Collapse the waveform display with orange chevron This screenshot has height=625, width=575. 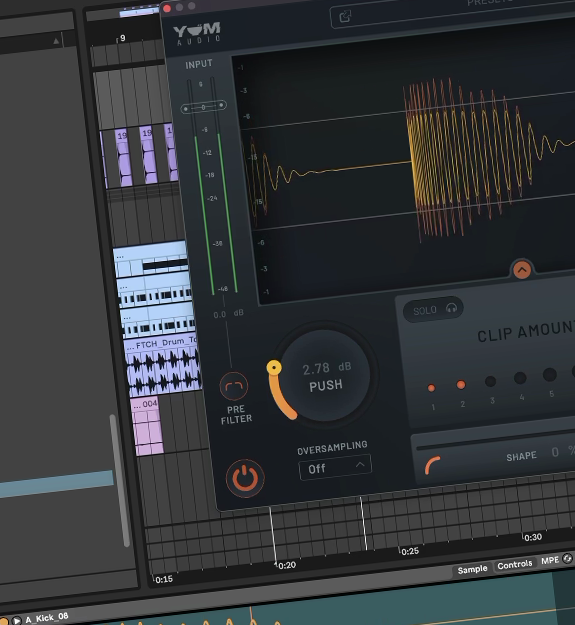pyautogui.click(x=522, y=270)
